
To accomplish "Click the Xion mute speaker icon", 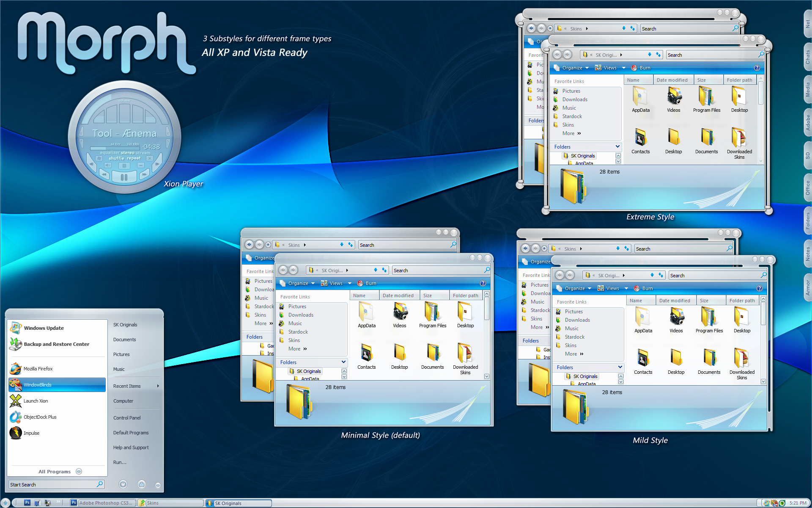I will click(108, 165).
